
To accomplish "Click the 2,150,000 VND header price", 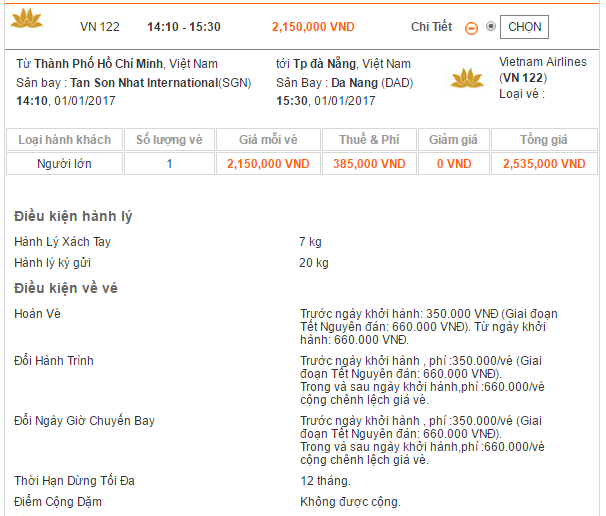I will point(313,27).
